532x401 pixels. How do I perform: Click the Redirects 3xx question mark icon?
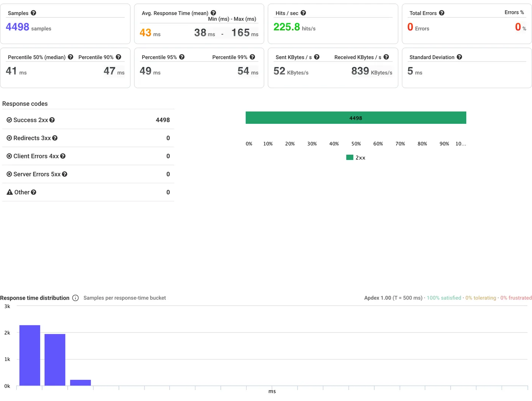(55, 138)
